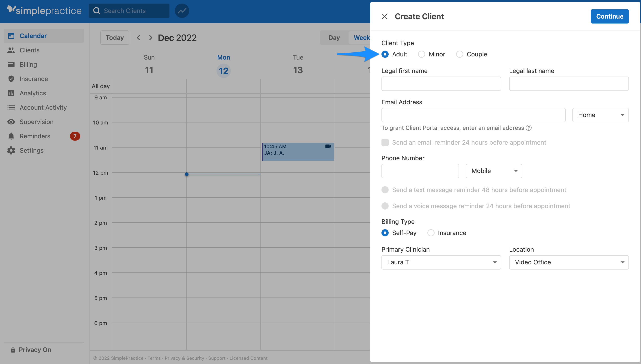641x364 pixels.
Task: Open Reminders with the notification badge
Action: 35,136
